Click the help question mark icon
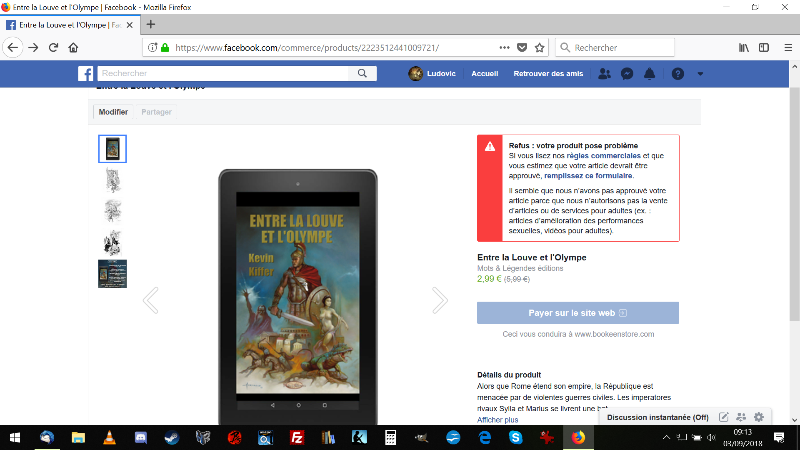The width and height of the screenshot is (800, 450). [678, 74]
